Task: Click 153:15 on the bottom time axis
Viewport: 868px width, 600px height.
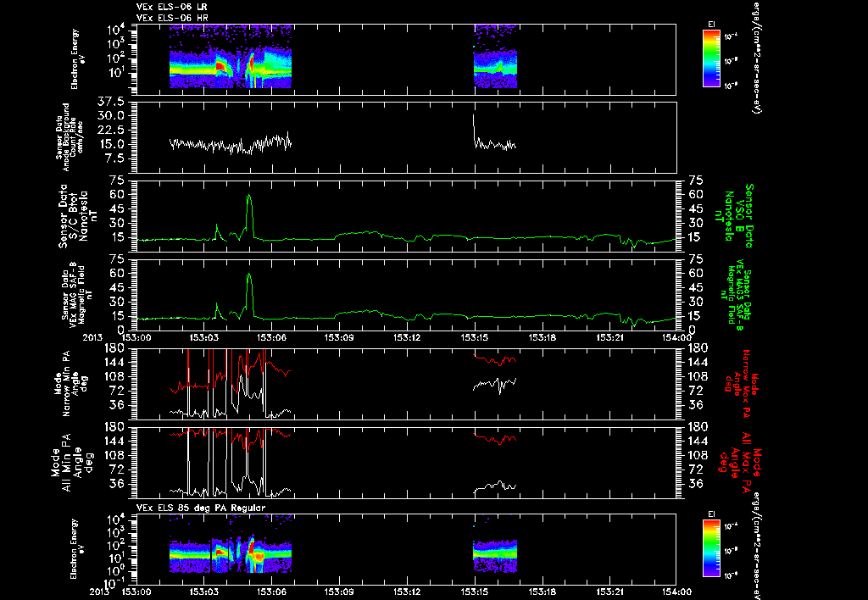Action: point(474,592)
